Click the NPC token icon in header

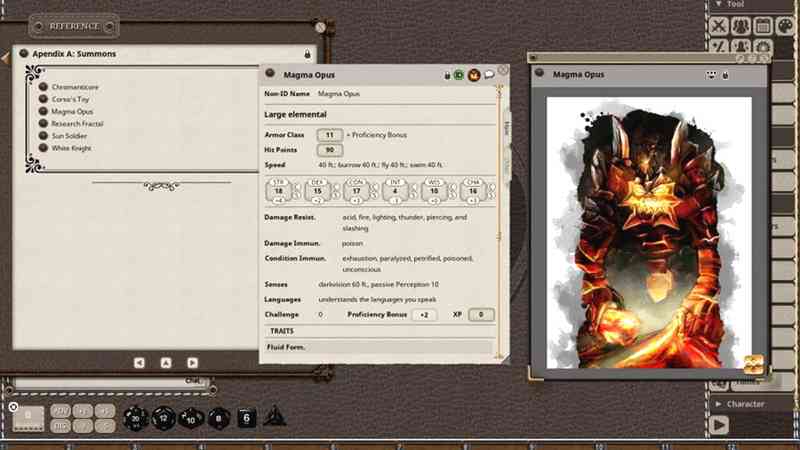474,74
